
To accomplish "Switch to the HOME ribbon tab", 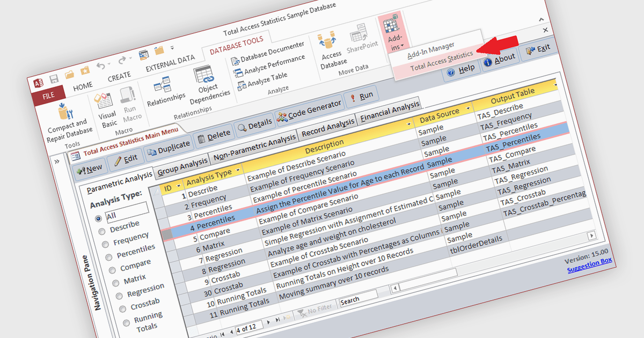I will 83,86.
